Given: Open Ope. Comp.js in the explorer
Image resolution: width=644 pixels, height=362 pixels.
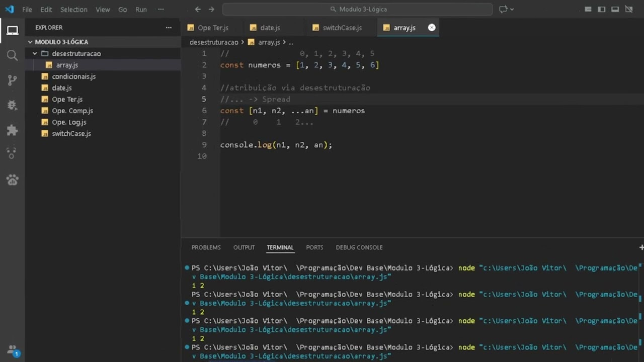Looking at the screenshot, I should point(103,111).
